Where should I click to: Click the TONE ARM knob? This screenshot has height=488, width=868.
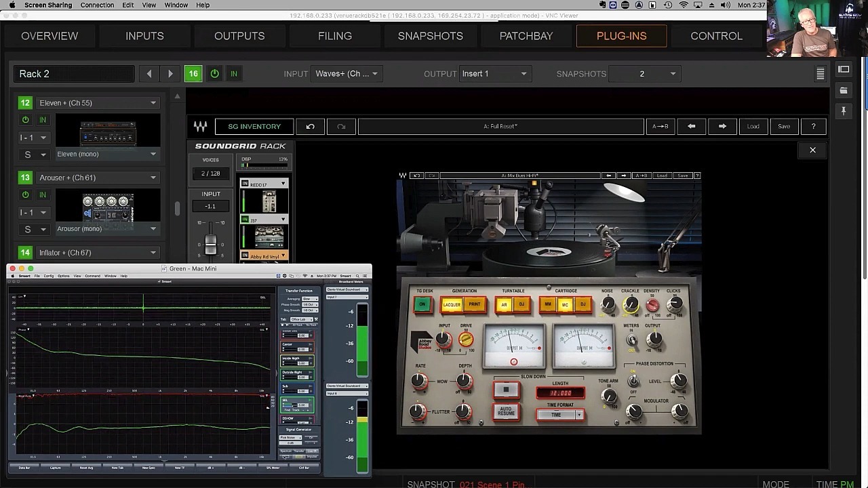point(609,397)
